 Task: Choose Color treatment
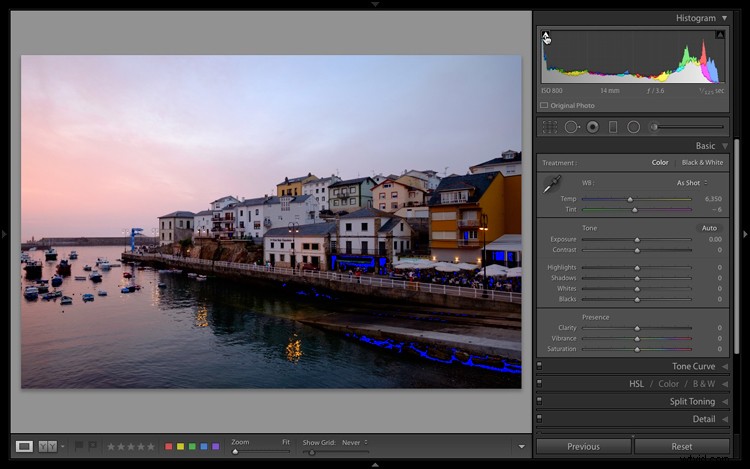tap(660, 163)
